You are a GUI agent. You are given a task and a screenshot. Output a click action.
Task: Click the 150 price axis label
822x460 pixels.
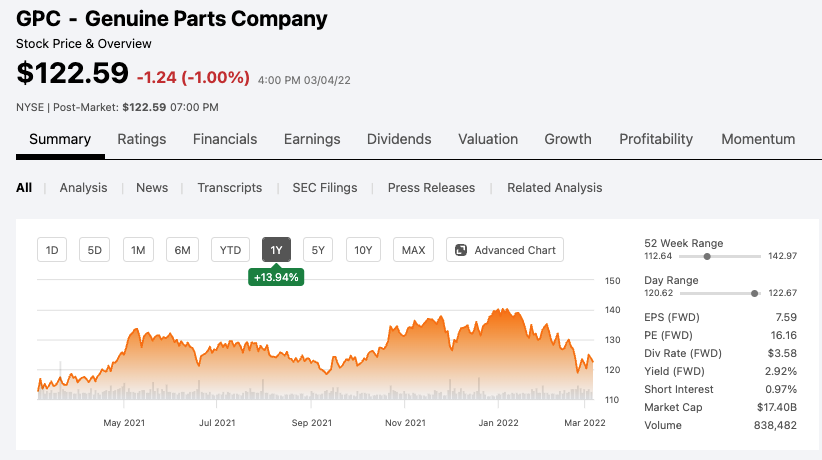click(x=612, y=281)
